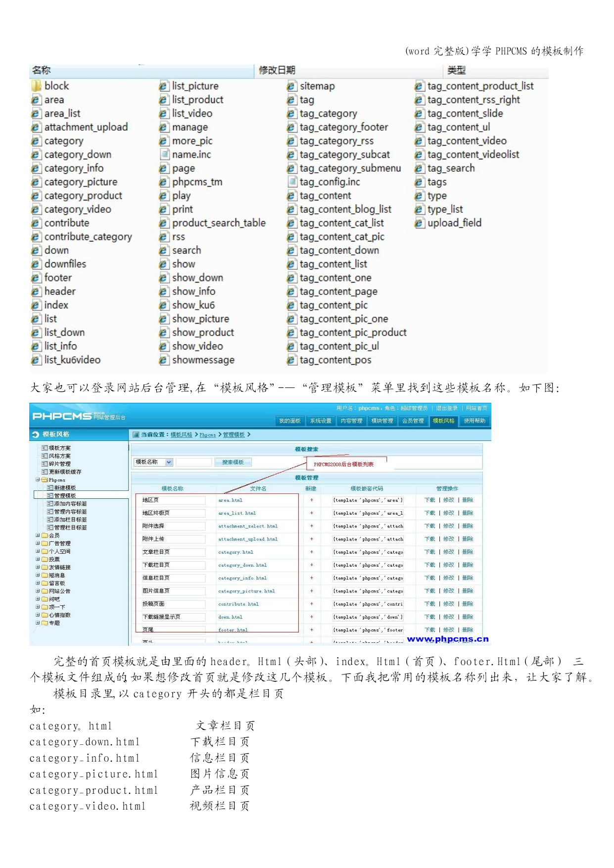Open the block folder icon in the file list
Image resolution: width=614 pixels, height=868 pixels.
[36, 86]
